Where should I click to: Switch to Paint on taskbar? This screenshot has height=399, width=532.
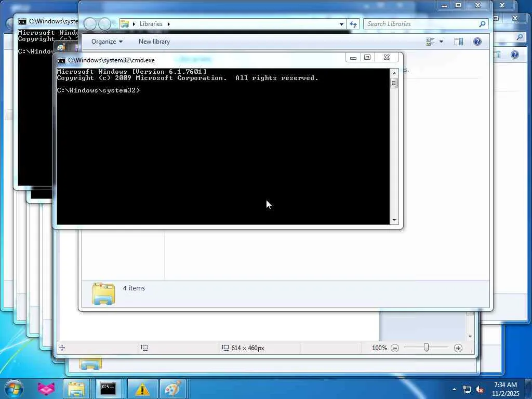pos(173,389)
